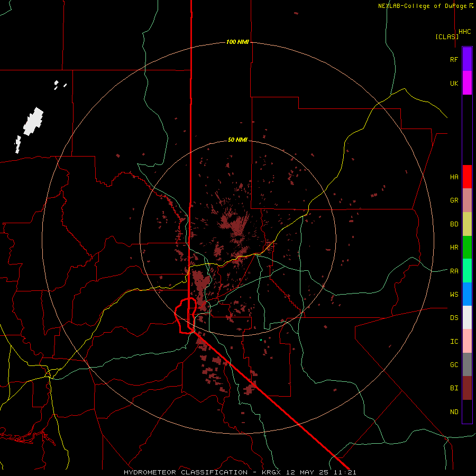Click the dense biological echo cluster near radar center

235,224
